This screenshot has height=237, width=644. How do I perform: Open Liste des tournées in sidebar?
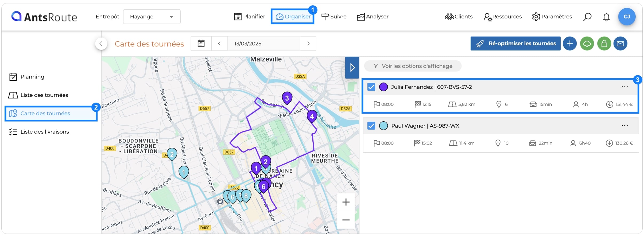[38, 95]
